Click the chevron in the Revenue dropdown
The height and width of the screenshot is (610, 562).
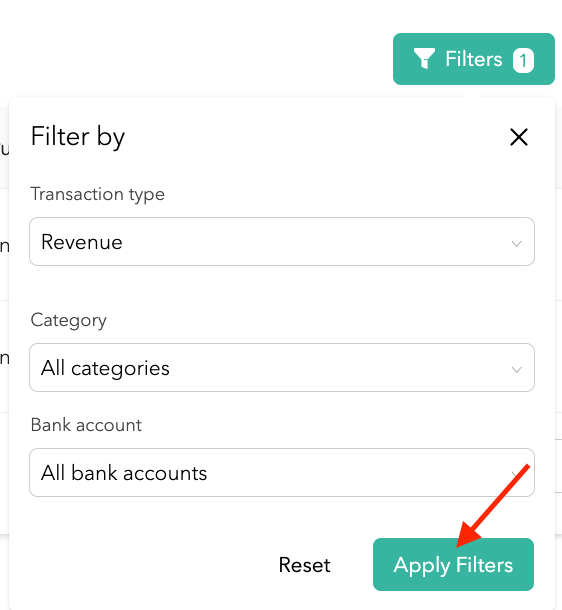(516, 244)
